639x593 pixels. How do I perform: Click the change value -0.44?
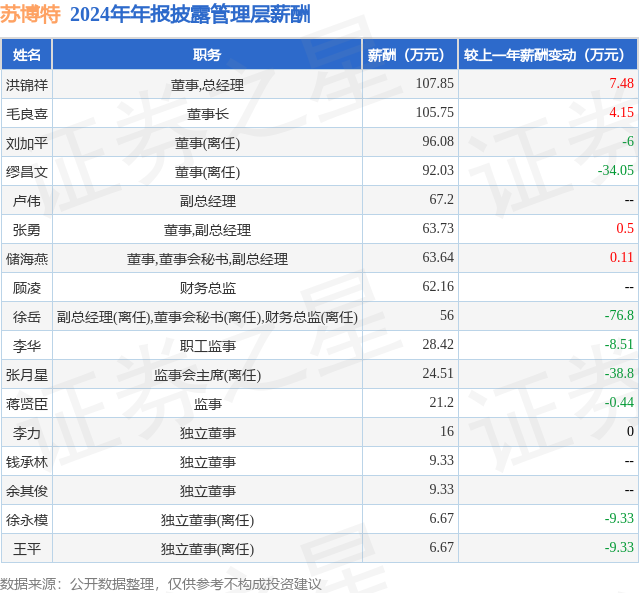pos(619,402)
